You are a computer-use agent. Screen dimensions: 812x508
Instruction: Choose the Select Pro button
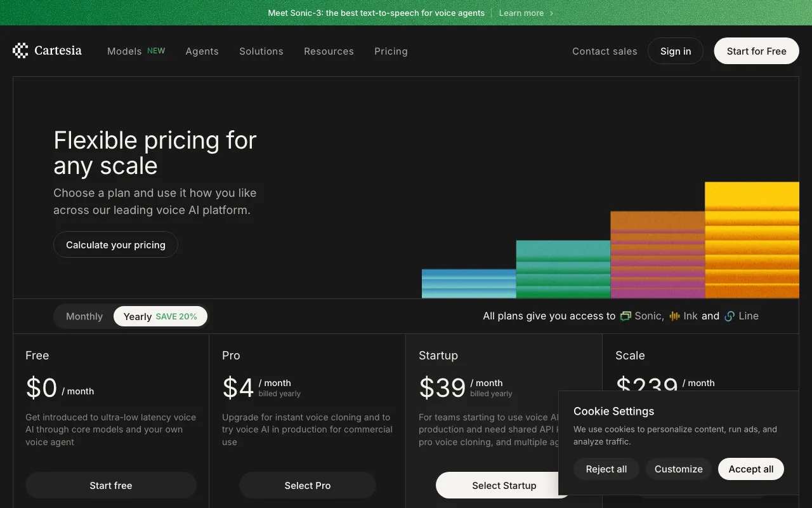pos(308,485)
